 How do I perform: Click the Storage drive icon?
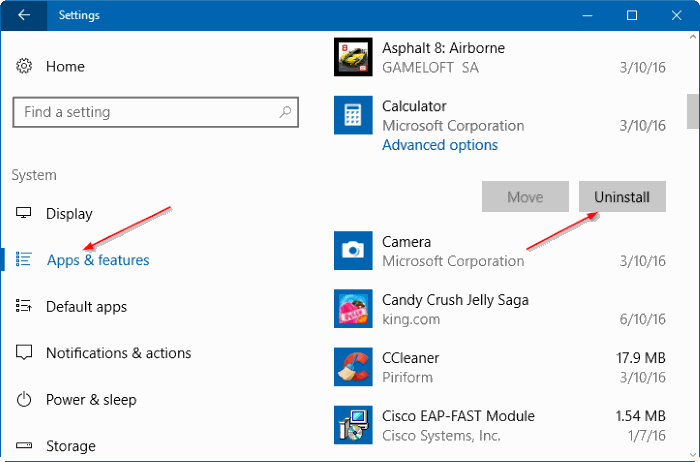pyautogui.click(x=24, y=445)
